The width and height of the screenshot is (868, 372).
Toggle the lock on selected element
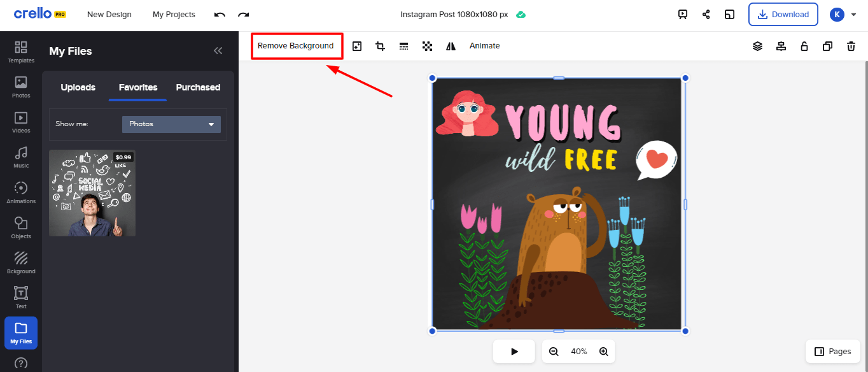coord(804,46)
